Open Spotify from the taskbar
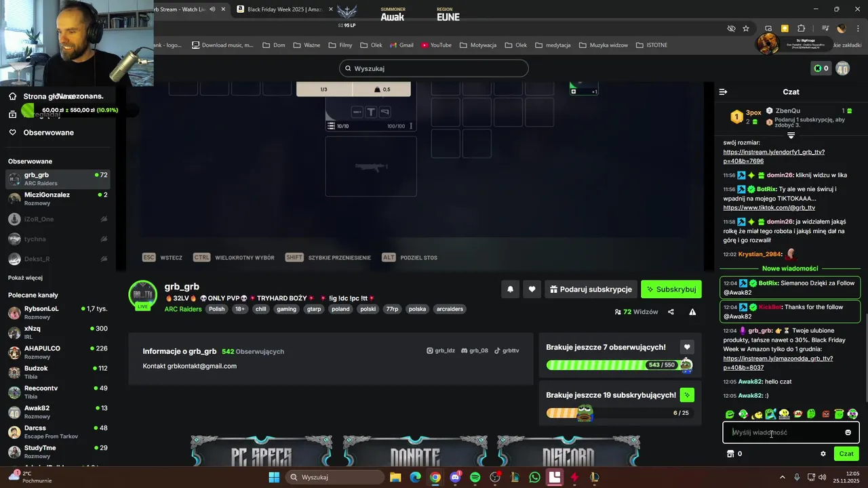 click(x=475, y=477)
